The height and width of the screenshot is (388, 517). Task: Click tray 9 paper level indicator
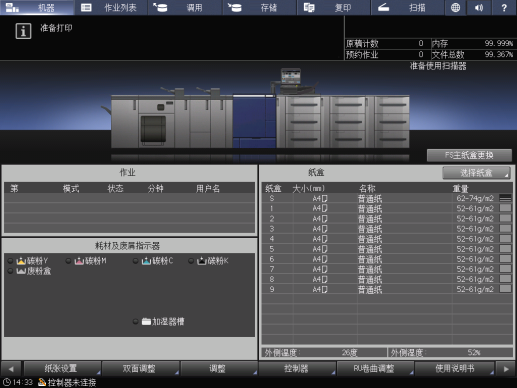coord(505,289)
